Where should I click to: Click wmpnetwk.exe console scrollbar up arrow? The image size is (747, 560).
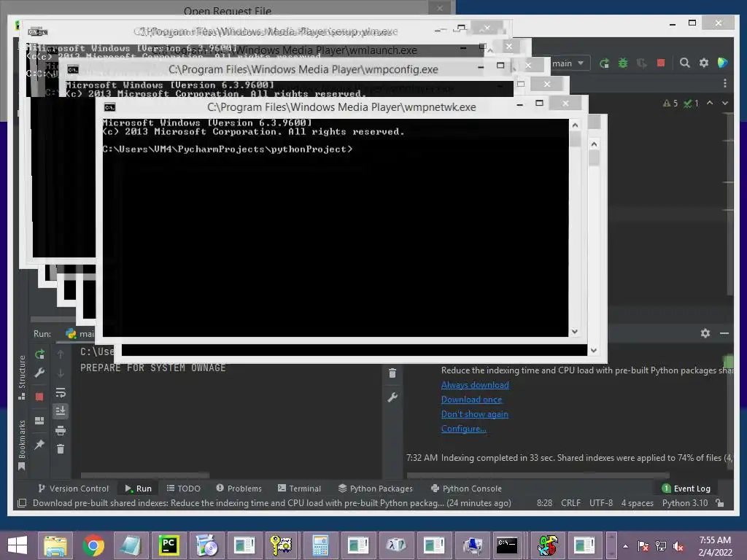pos(575,125)
